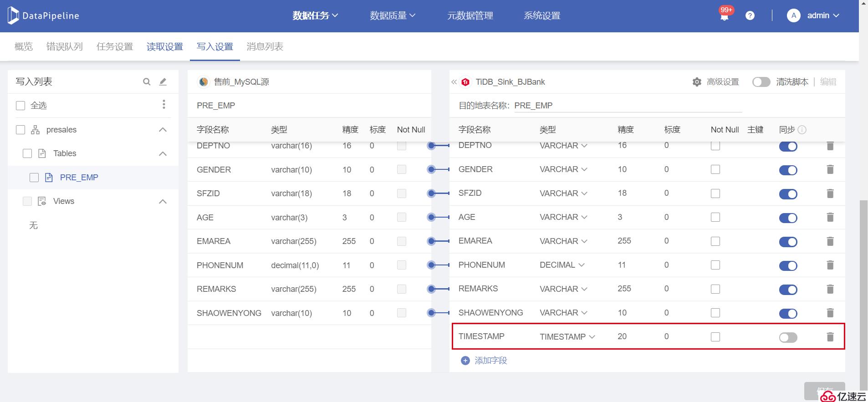Delete the EMAREA destination field
Image resolution: width=868 pixels, height=402 pixels.
pos(830,241)
